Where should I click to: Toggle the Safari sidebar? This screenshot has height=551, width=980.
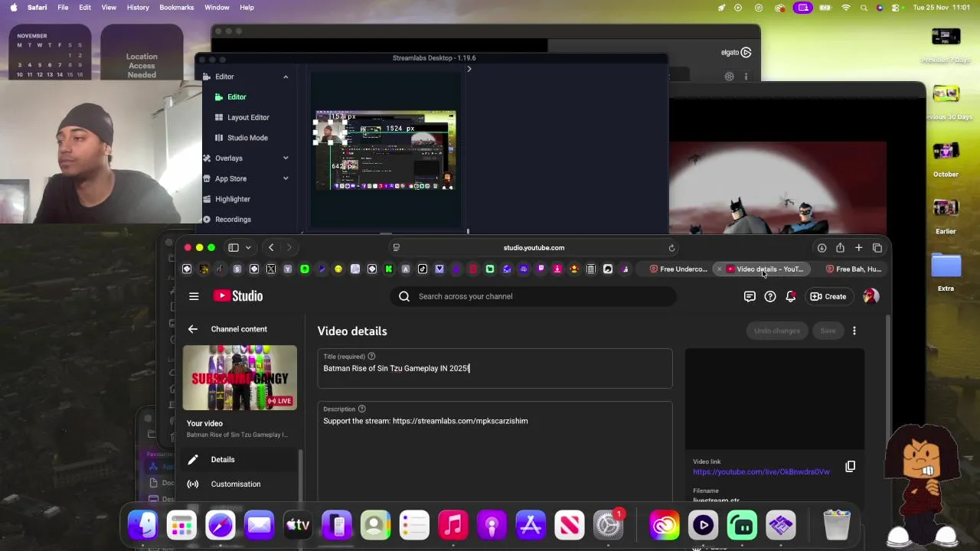coord(234,247)
